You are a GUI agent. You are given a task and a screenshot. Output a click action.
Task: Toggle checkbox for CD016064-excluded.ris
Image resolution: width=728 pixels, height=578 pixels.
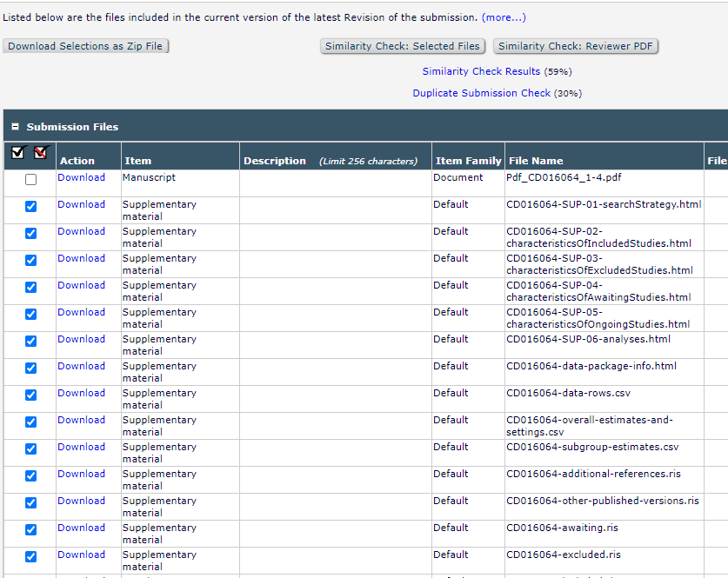(31, 557)
